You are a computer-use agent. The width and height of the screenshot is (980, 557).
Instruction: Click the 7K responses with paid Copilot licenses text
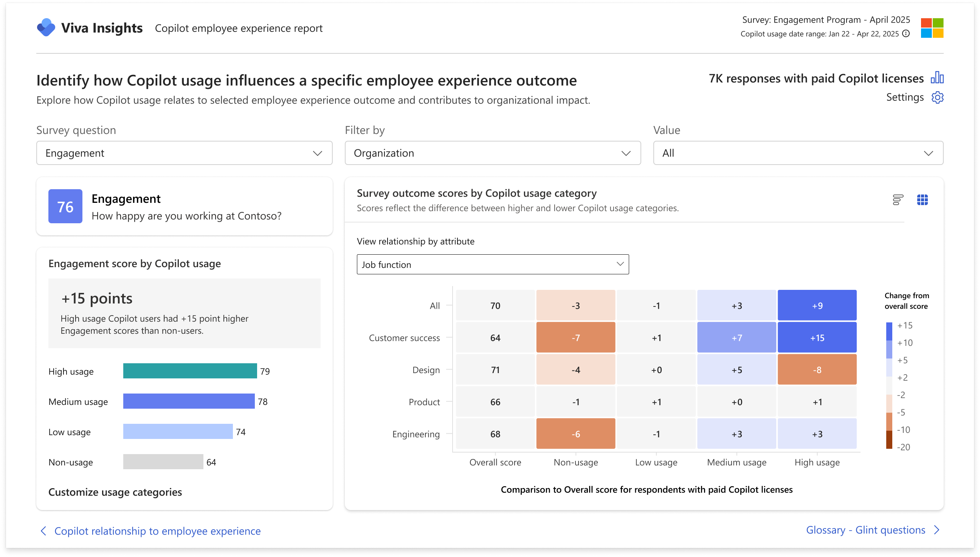[816, 78]
